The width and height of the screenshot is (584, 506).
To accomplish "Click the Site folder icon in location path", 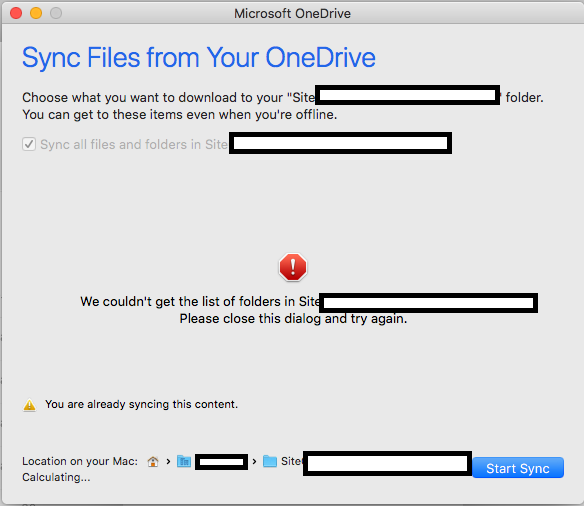I will [270, 461].
